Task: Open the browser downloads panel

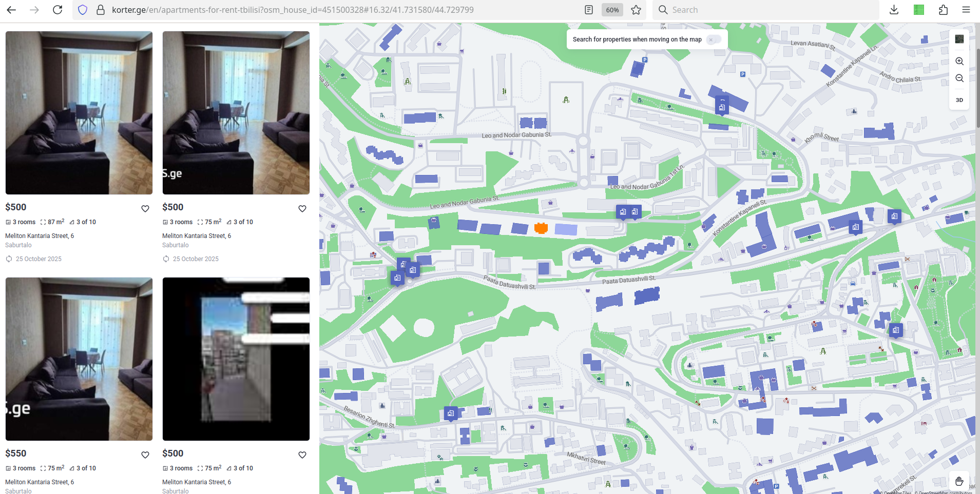Action: point(894,10)
